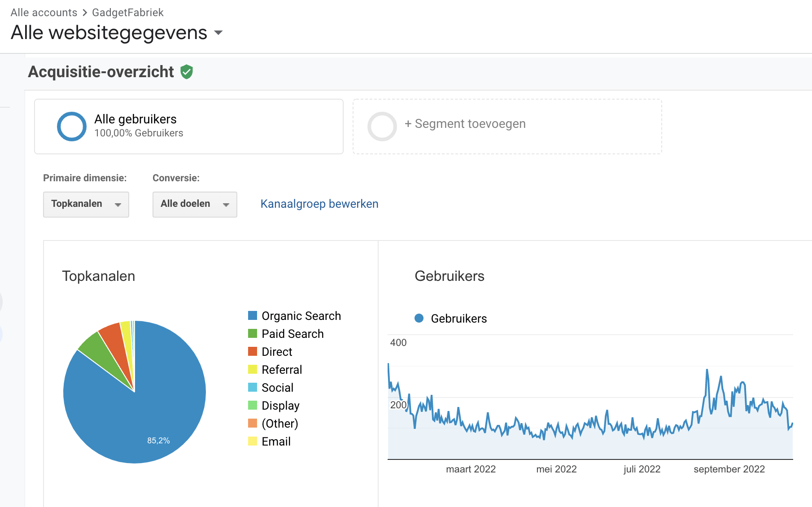812x507 pixels.
Task: Click + Segment toevoegen
Action: point(465,124)
